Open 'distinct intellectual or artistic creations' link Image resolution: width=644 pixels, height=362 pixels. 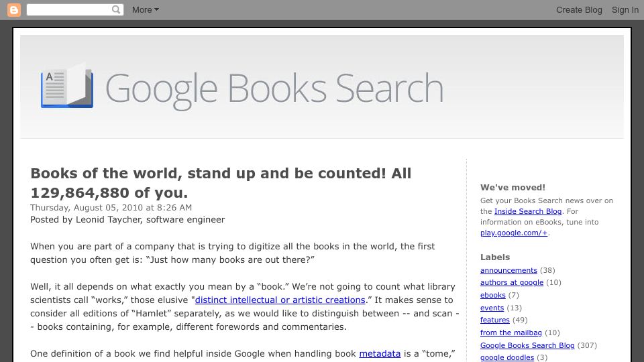pyautogui.click(x=280, y=300)
